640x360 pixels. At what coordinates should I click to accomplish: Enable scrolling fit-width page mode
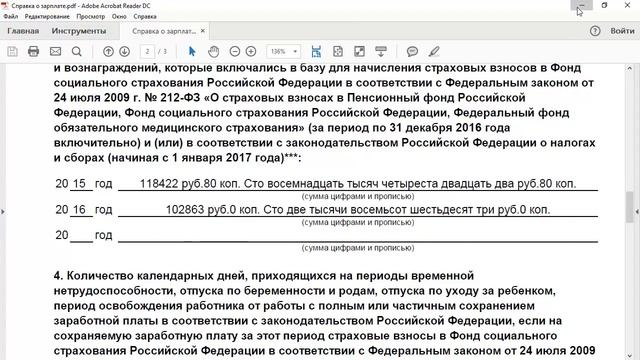pyautogui.click(x=316, y=51)
